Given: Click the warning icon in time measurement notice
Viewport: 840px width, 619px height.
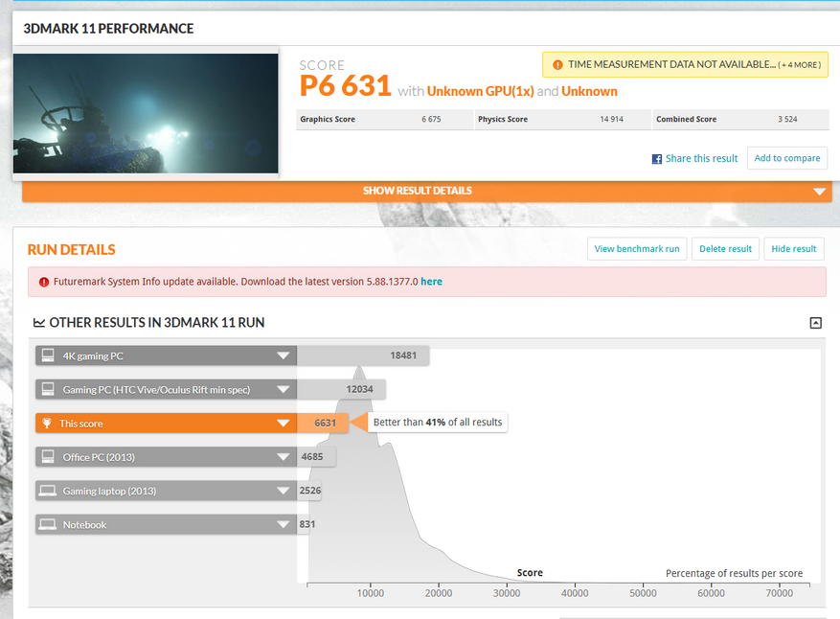Looking at the screenshot, I should click(557, 65).
